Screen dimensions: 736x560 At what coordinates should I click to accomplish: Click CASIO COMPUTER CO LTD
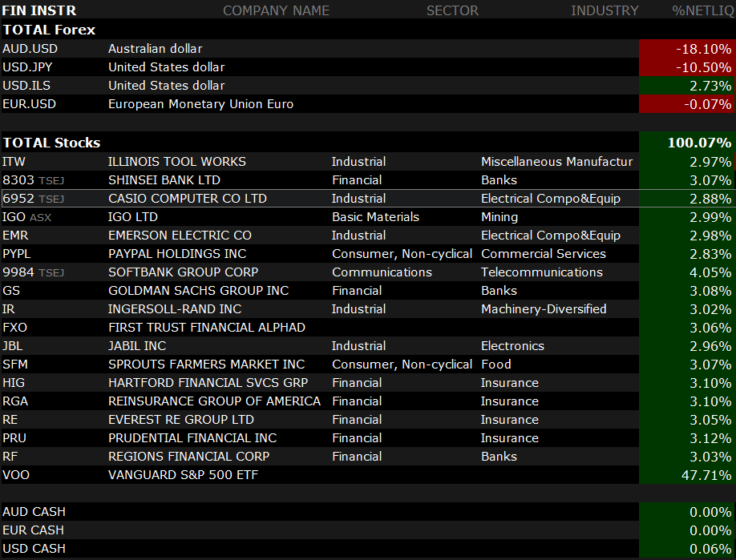188,199
